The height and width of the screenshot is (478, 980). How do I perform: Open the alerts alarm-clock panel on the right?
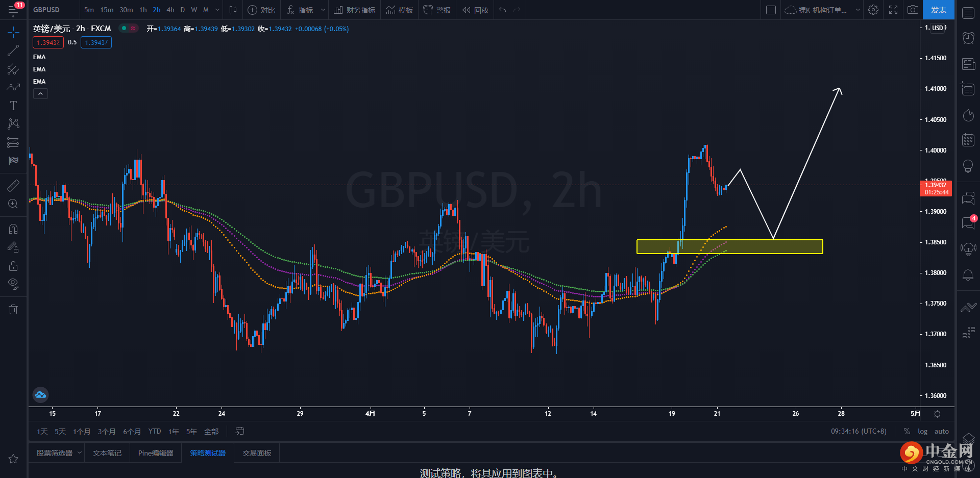pyautogui.click(x=968, y=38)
